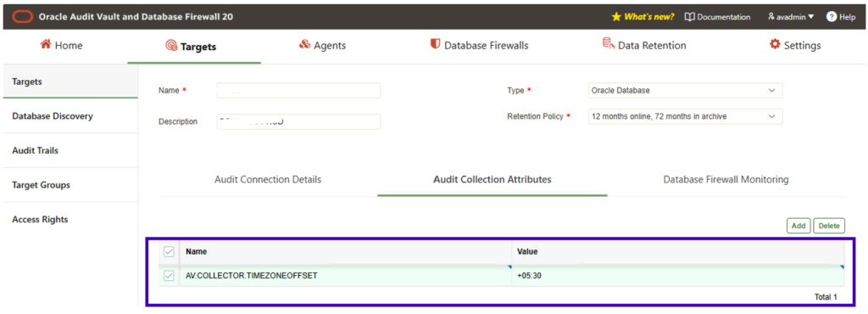Click the +05:30 value cell

[x=678, y=275]
